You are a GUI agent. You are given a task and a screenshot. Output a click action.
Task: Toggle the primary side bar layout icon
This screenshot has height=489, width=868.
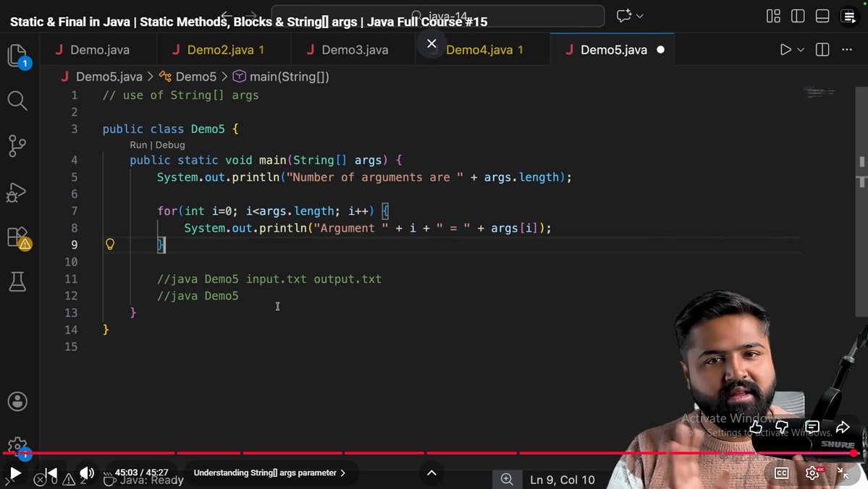point(798,16)
